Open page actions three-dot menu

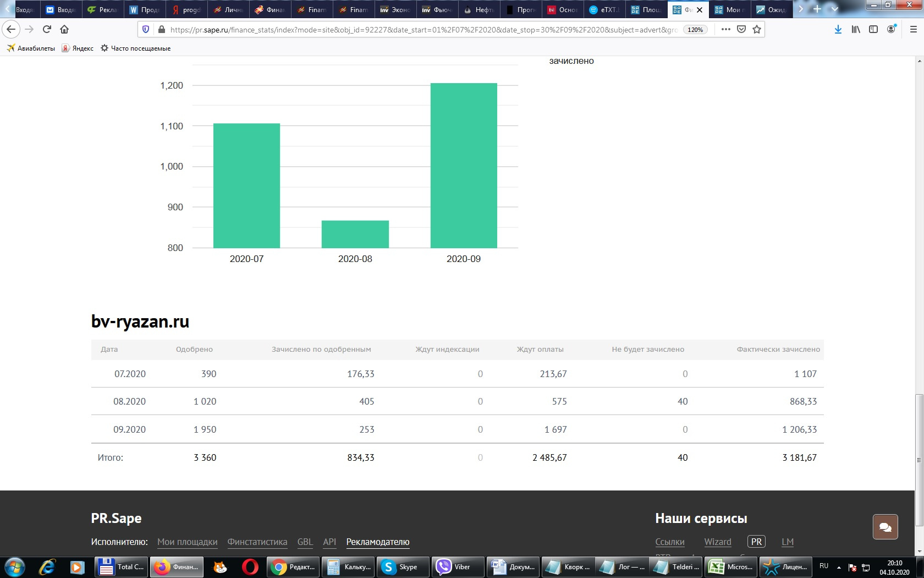[726, 29]
